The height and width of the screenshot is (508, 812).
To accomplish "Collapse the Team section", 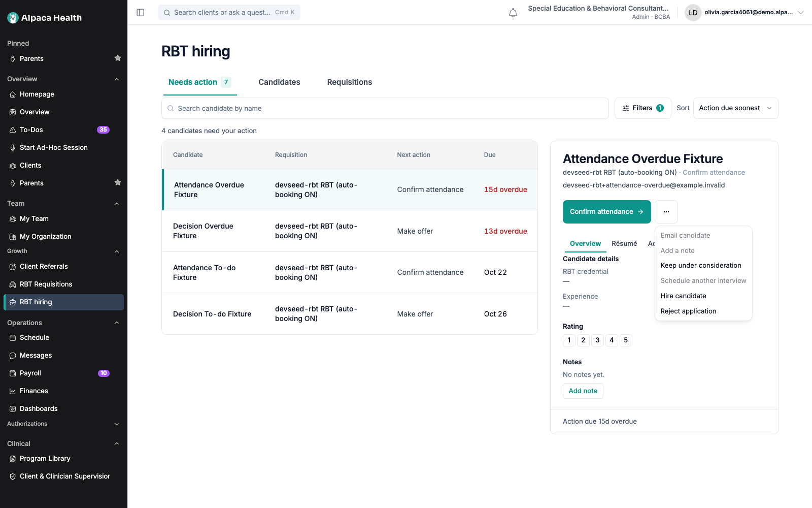I will tap(117, 204).
